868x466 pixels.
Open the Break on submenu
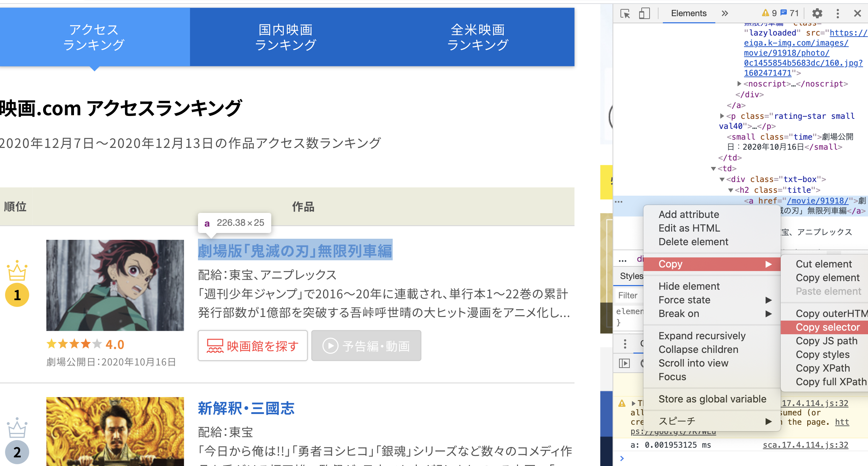point(712,313)
